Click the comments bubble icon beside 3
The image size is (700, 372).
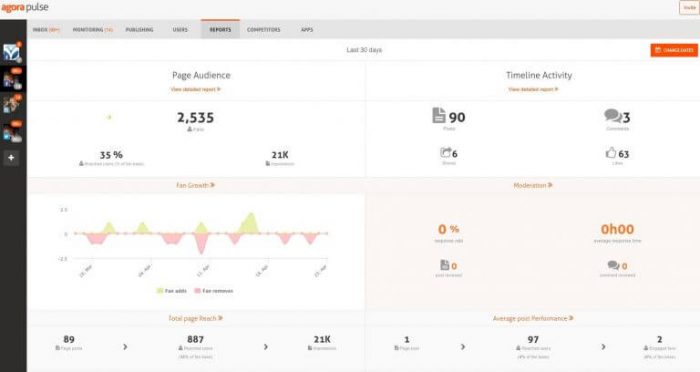coord(612,116)
